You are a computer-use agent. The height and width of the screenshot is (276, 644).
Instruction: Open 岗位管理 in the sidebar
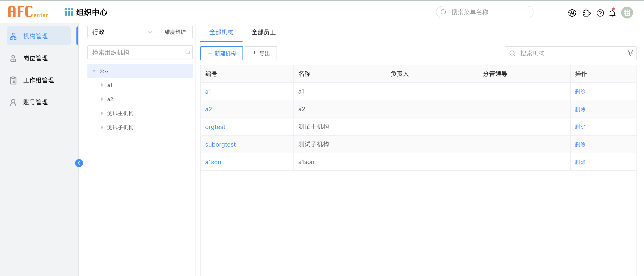[x=35, y=58]
